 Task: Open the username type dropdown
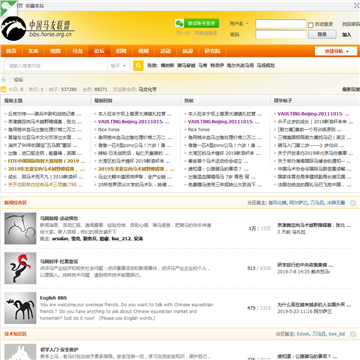pos(239,24)
